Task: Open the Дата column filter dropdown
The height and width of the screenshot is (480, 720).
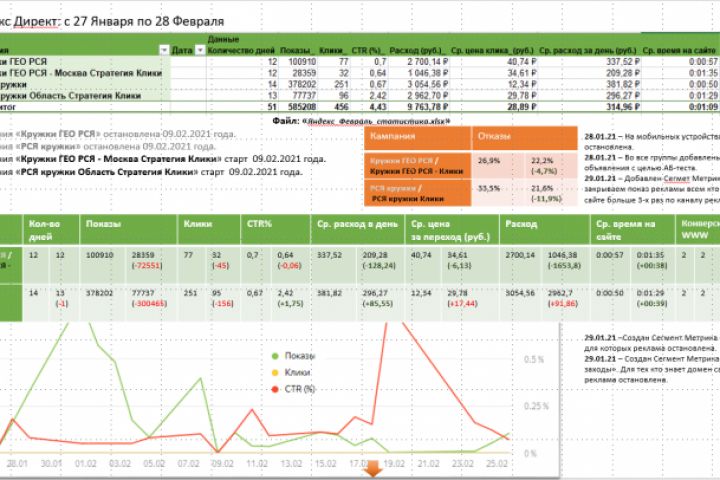Action: [x=200, y=50]
